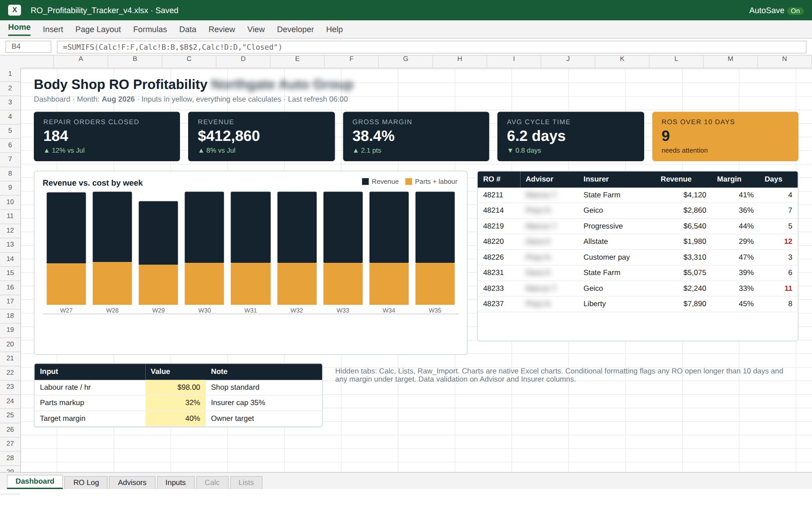Viewport: 812px width, 508px height.
Task: Click the Avg Cycle Time 6.2 days card
Action: 571,136
